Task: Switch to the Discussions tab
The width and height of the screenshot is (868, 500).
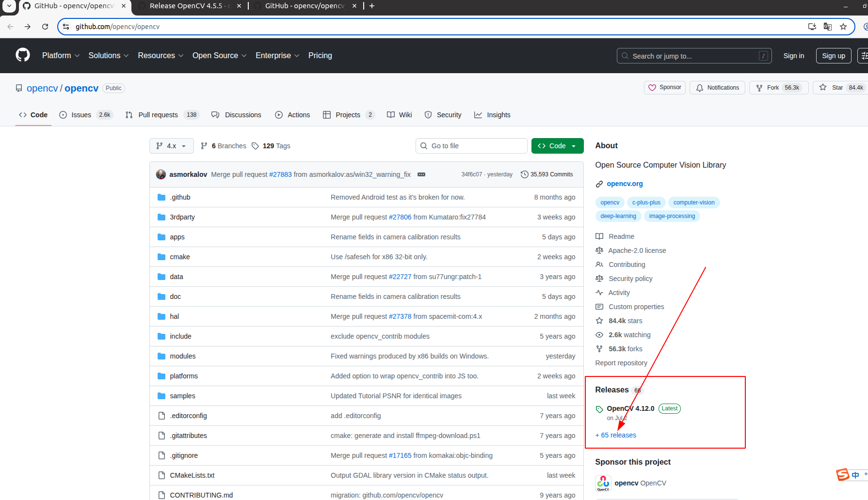Action: [x=237, y=115]
